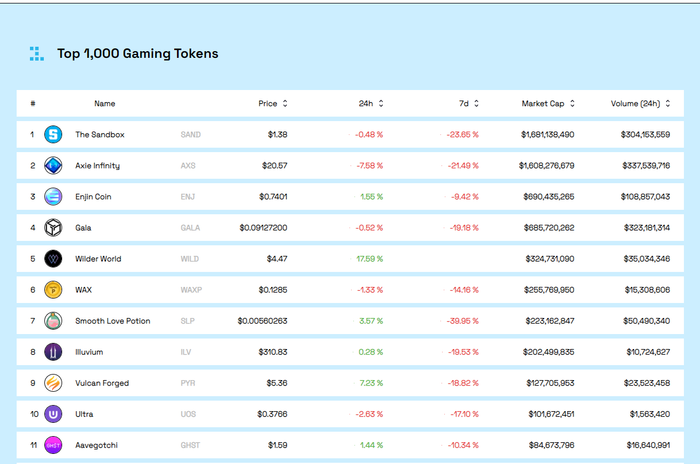Click the Gala cube logo icon

(x=53, y=228)
